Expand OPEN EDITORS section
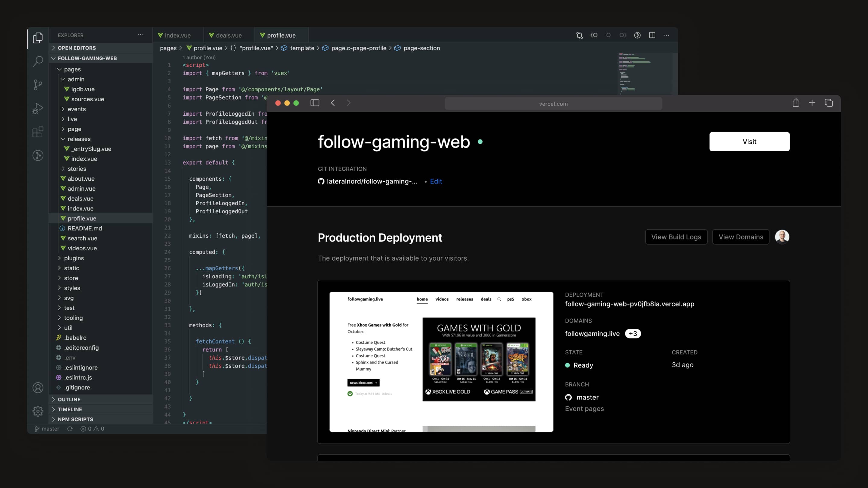Image resolution: width=868 pixels, height=488 pixels. (101, 48)
